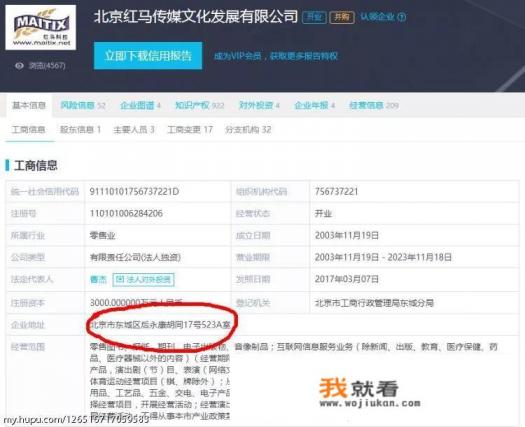Select the 工商变更 17 sub-tab
This screenshot has height=427, width=525.
(190, 130)
